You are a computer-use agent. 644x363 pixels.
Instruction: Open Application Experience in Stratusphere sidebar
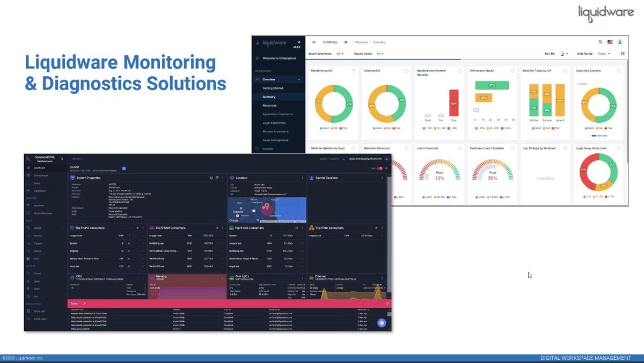tap(278, 114)
